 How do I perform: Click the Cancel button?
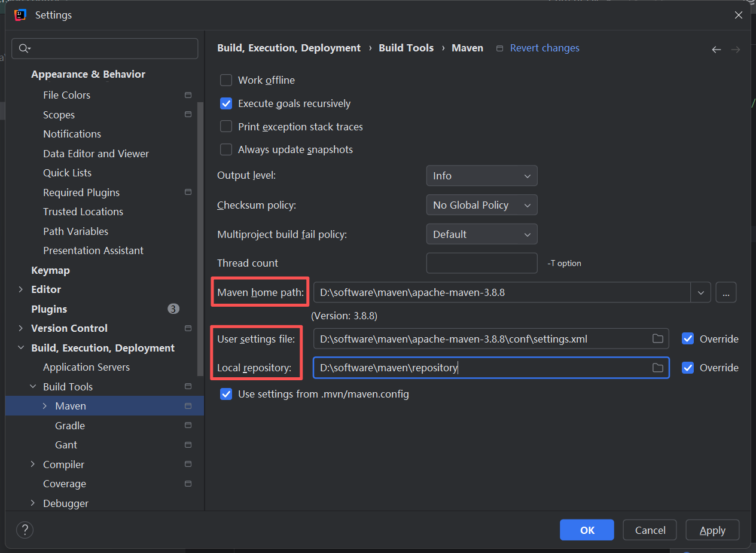coord(650,530)
